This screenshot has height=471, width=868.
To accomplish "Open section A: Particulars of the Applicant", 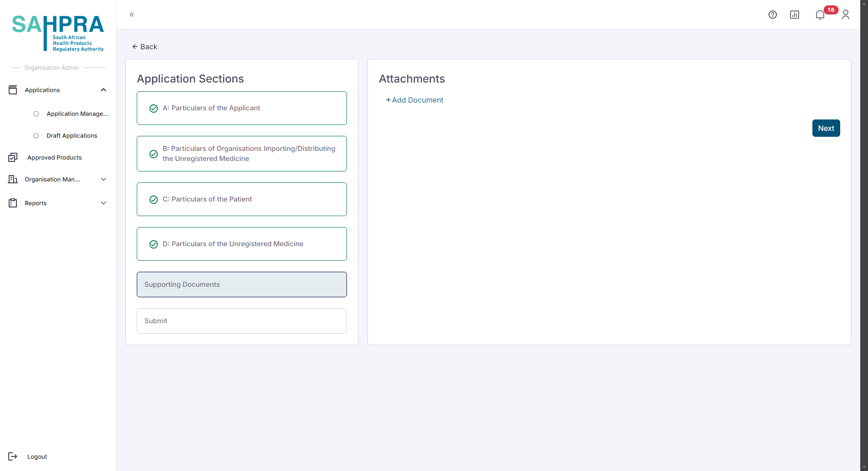I will point(242,108).
